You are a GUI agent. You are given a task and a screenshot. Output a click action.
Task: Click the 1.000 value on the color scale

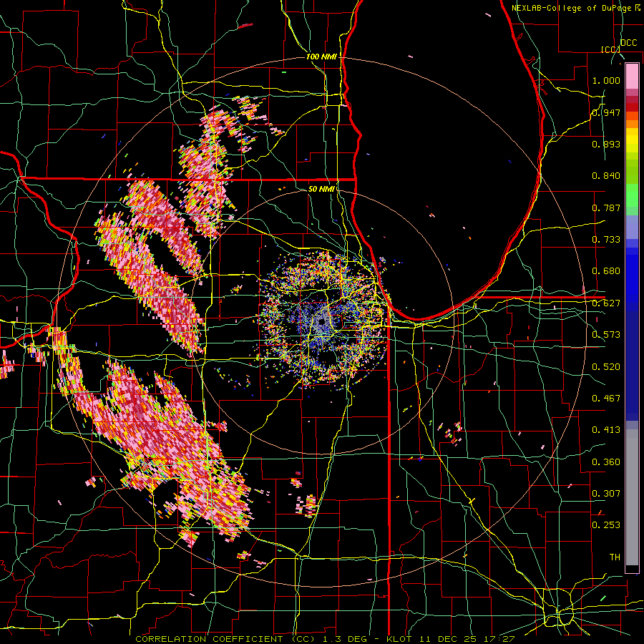(606, 80)
